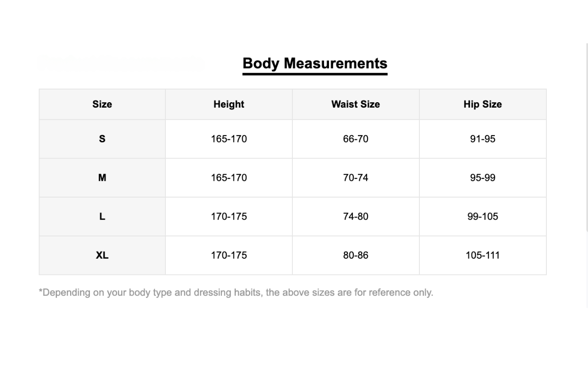Viewport: 588px width, 373px height.
Task: Click the height cell in the XL row
Action: (229, 255)
